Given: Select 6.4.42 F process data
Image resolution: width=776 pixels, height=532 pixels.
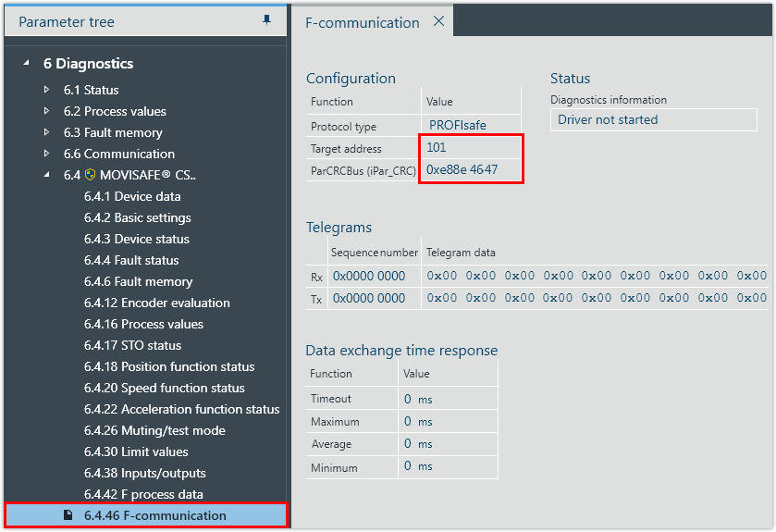Looking at the screenshot, I should click(x=143, y=494).
